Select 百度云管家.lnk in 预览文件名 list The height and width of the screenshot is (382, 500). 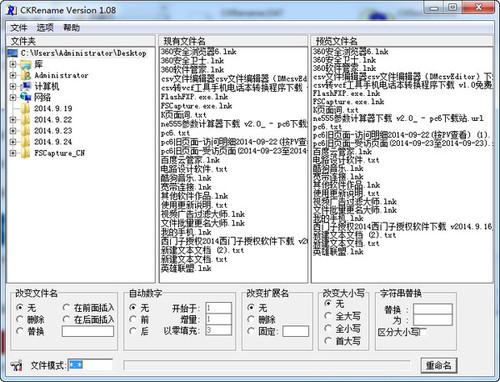pos(342,152)
